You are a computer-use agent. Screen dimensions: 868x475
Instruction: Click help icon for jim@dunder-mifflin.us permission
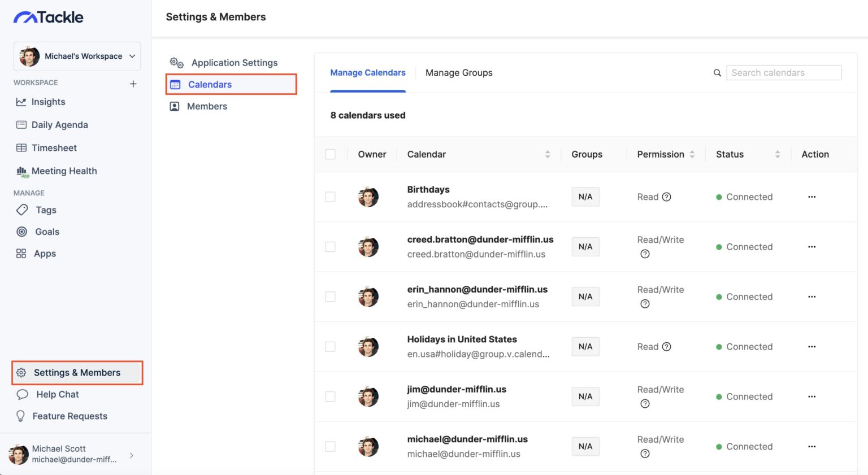[645, 404]
